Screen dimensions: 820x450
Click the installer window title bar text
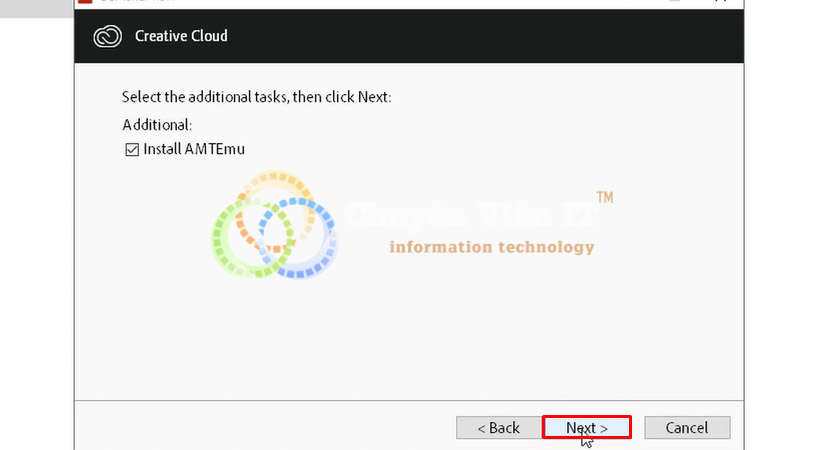[x=137, y=1]
